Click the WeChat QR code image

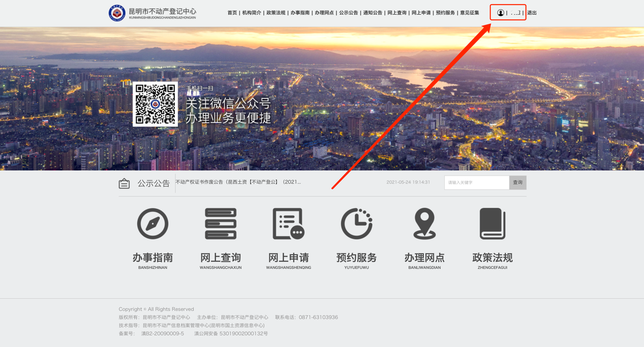click(x=155, y=104)
